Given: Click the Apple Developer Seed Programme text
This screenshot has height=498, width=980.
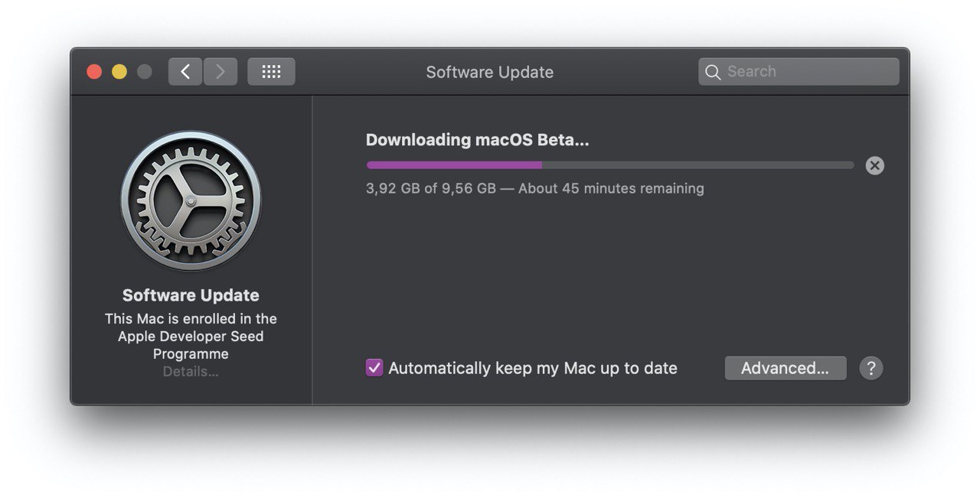Looking at the screenshot, I should point(191,337).
